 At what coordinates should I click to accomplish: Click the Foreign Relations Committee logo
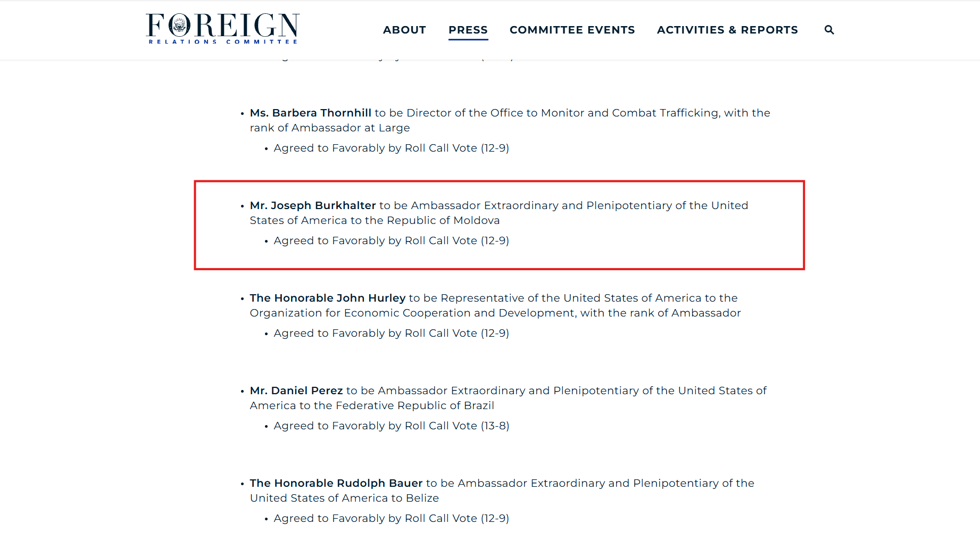click(222, 29)
